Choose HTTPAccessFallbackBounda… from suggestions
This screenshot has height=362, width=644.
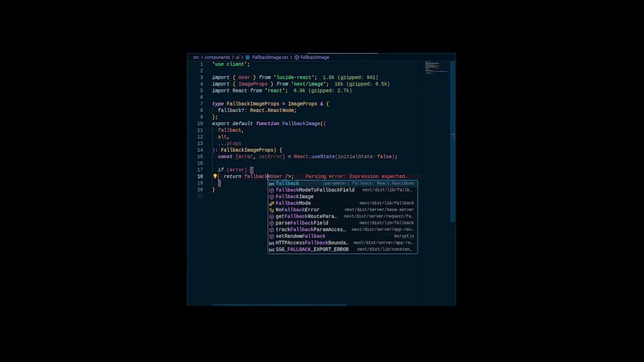(343, 243)
